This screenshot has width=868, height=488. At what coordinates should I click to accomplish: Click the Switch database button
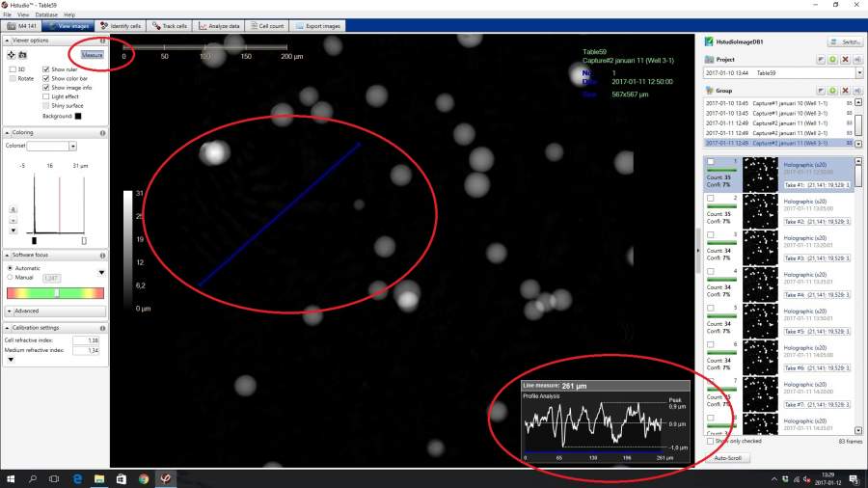(x=845, y=42)
